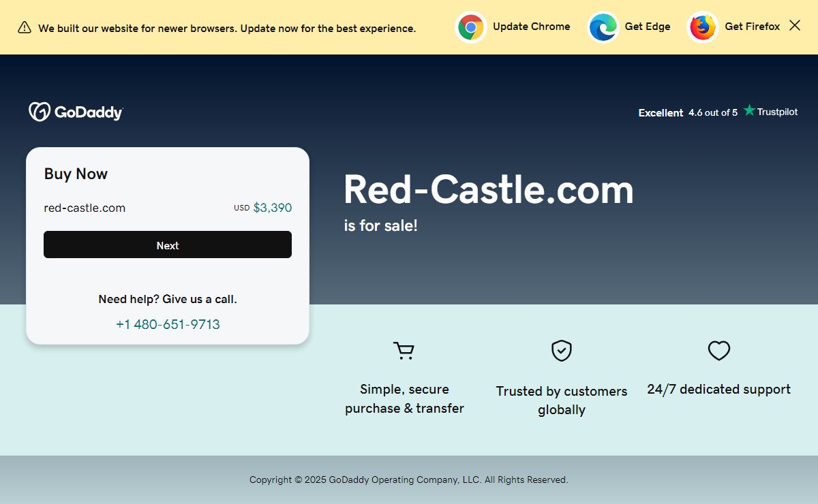Image resolution: width=818 pixels, height=504 pixels.
Task: Call the +1 480-651-9713 phone link
Action: coord(168,324)
